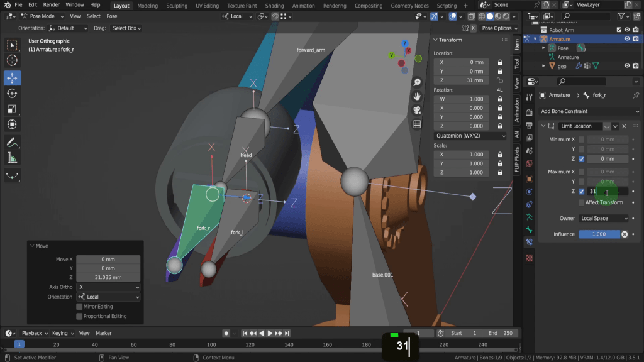Toggle camera view icon in viewport
The width and height of the screenshot is (644, 362).
point(417,110)
